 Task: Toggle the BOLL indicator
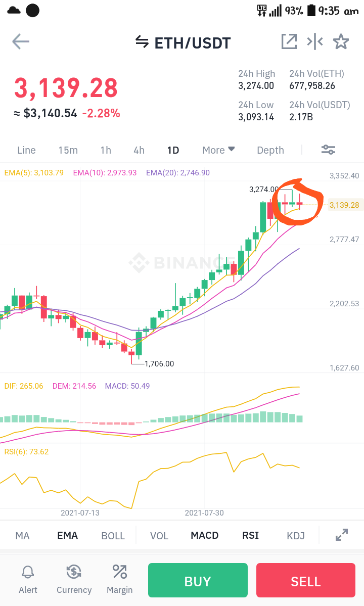113,536
